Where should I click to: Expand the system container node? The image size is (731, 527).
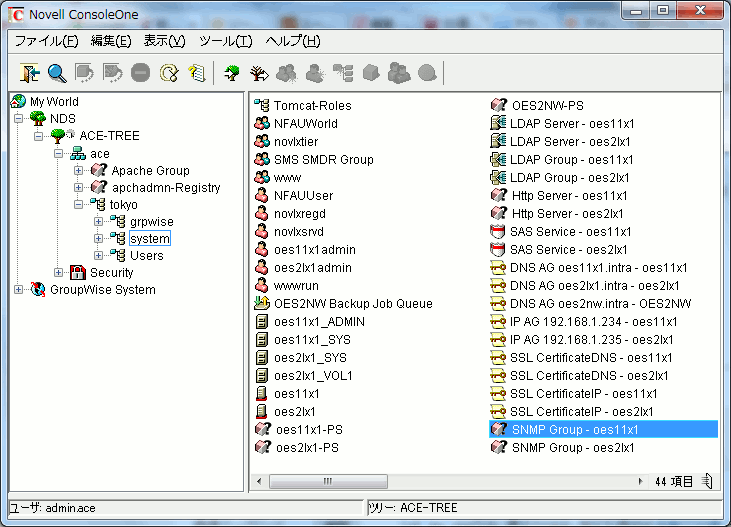(98, 238)
